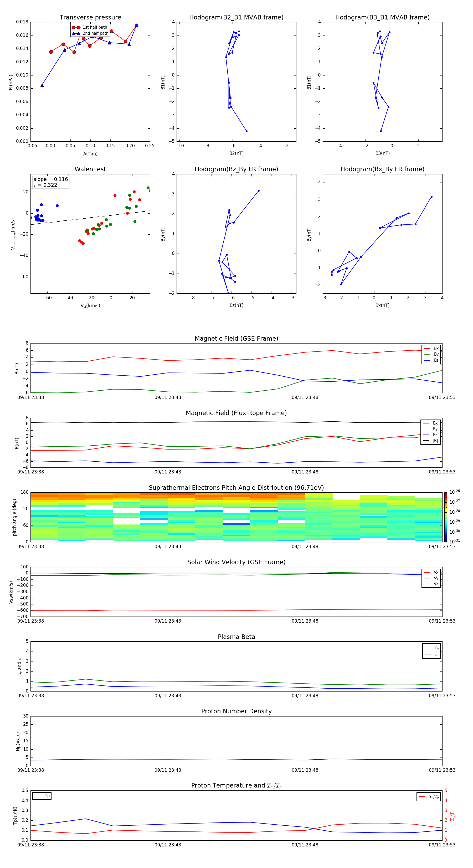473x868 pixels.
Task: Click the "Bx(nT)" x-axis label
Action: coord(382,305)
